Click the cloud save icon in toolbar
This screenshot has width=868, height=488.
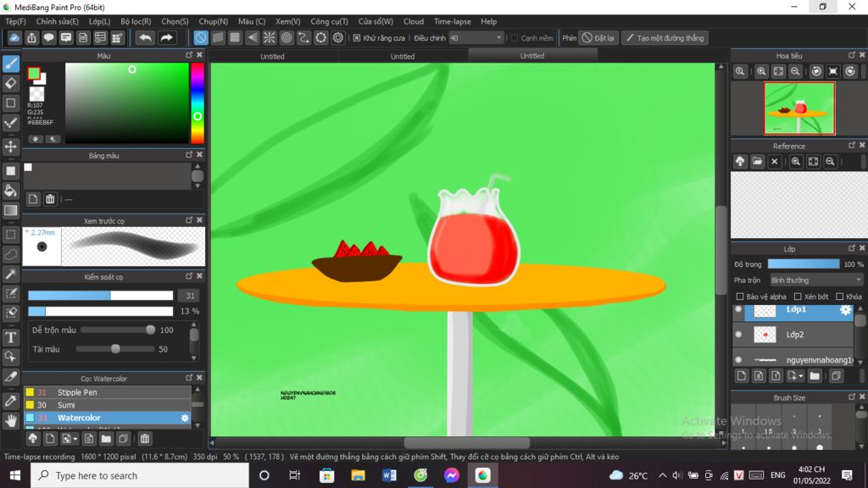tap(14, 37)
